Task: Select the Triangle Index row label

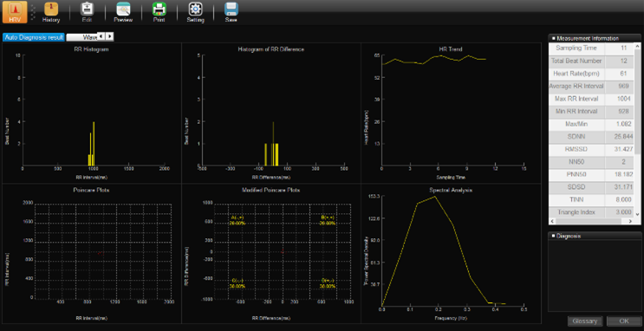Action: pos(576,212)
